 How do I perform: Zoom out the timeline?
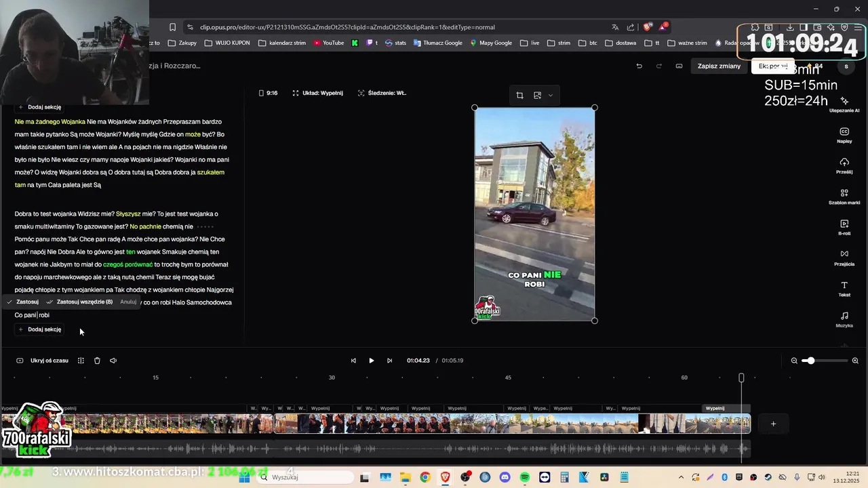click(794, 361)
